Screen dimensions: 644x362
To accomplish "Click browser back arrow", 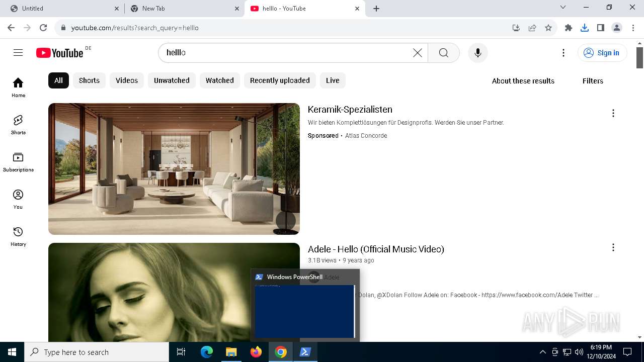I will [x=11, y=28].
